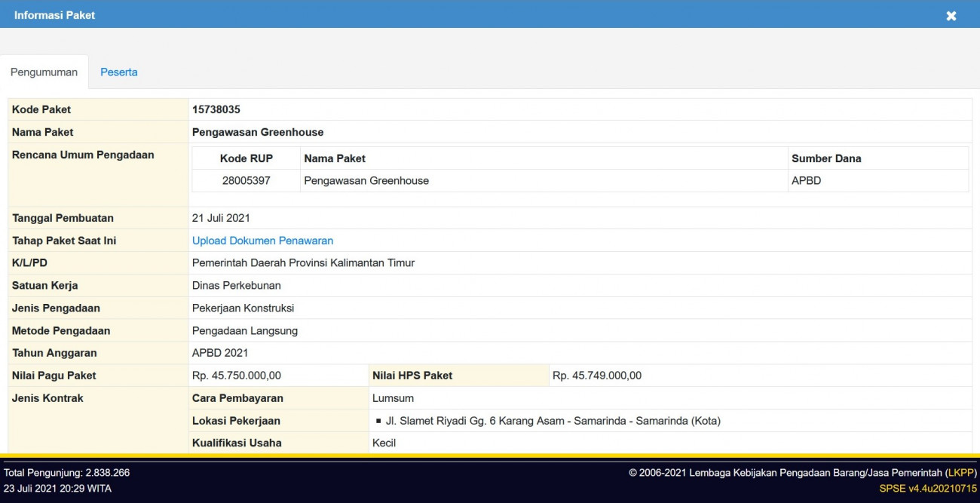Click package code 15738035
This screenshot has height=503, width=980.
(216, 109)
